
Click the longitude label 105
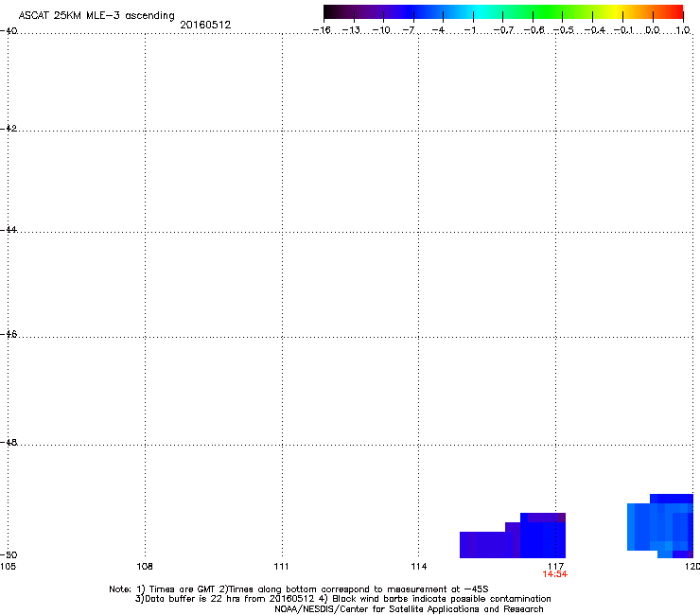[8, 567]
